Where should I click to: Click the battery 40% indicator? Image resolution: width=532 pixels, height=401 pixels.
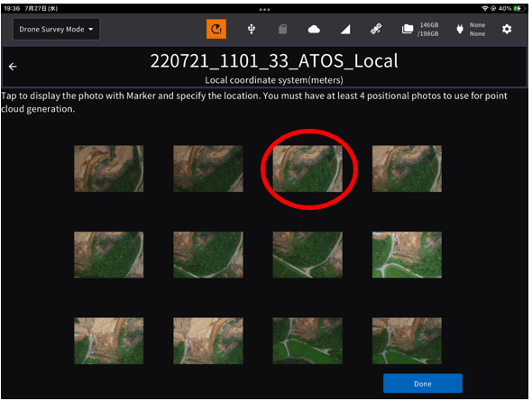tap(511, 8)
